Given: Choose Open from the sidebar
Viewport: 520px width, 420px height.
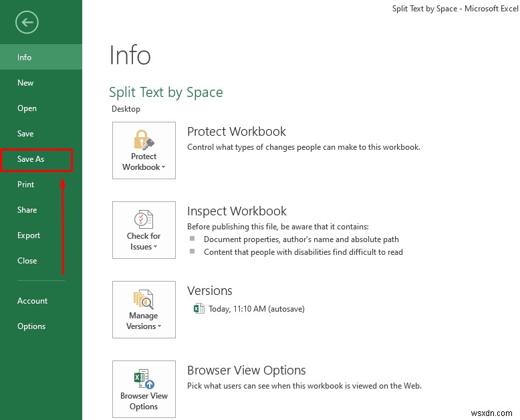Looking at the screenshot, I should click(41, 108).
